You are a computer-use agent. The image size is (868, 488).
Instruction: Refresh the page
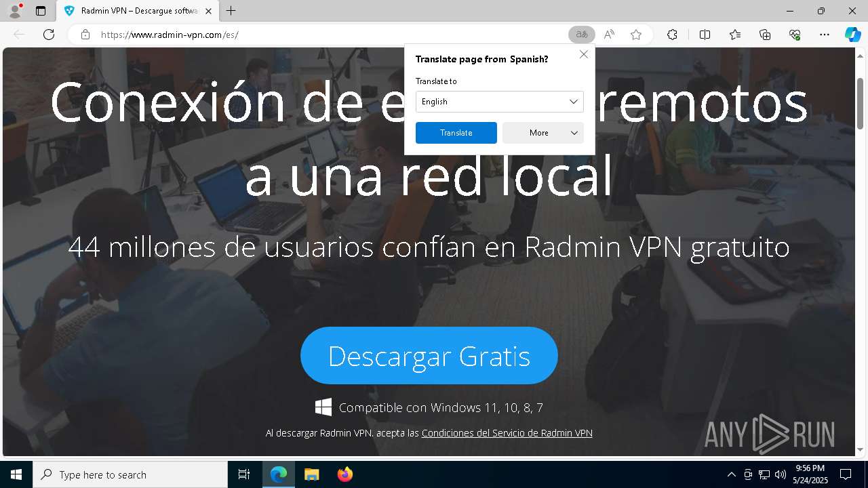49,35
